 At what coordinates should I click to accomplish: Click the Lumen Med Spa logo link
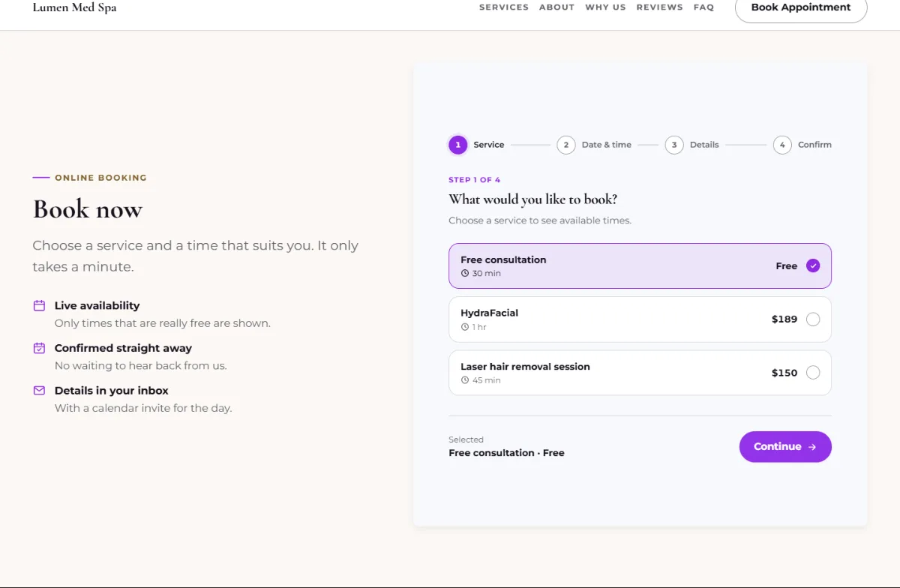point(74,7)
